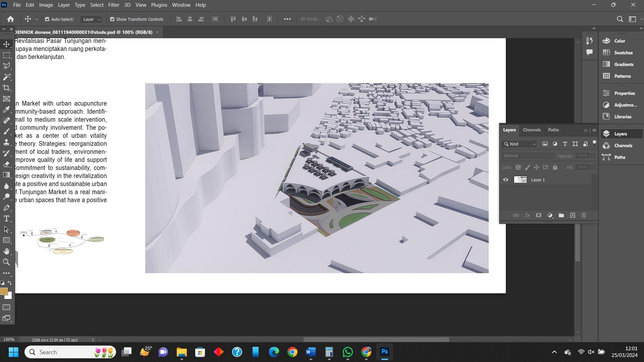Select the Clone Stamp tool
Image resolution: width=644 pixels, height=362 pixels.
point(6,142)
